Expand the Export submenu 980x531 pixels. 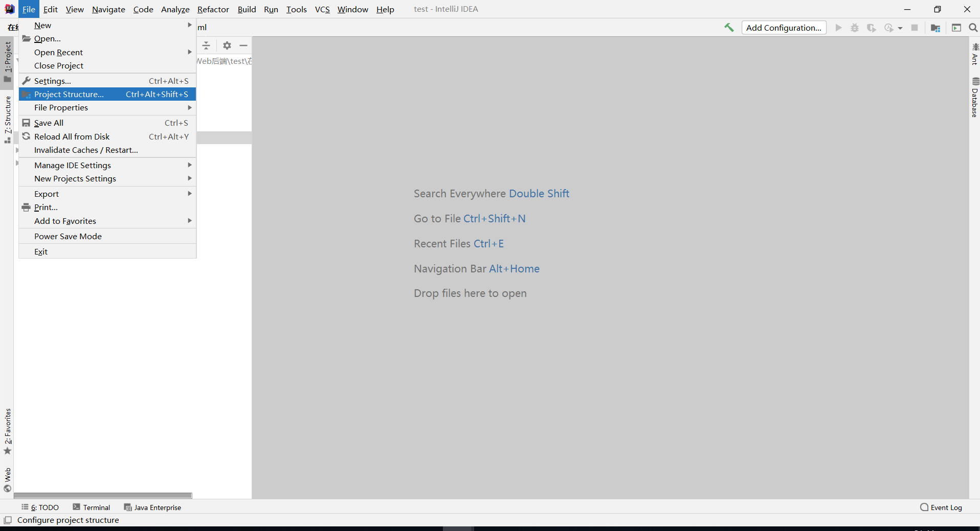pos(107,194)
